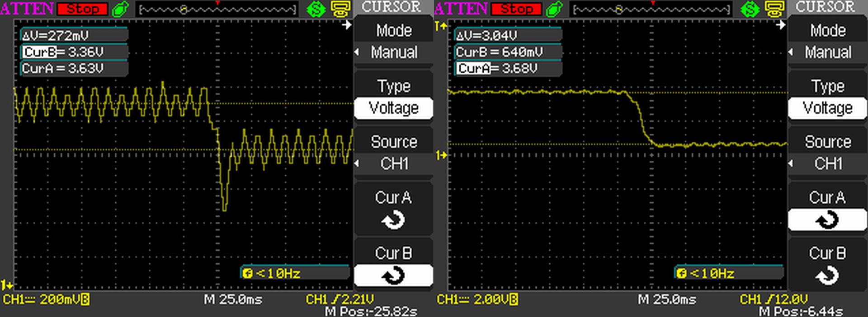Click the frequency counter icon near 2.21V trigger scope
Viewport: 868px width, 317px height.
pyautogui.click(x=248, y=273)
